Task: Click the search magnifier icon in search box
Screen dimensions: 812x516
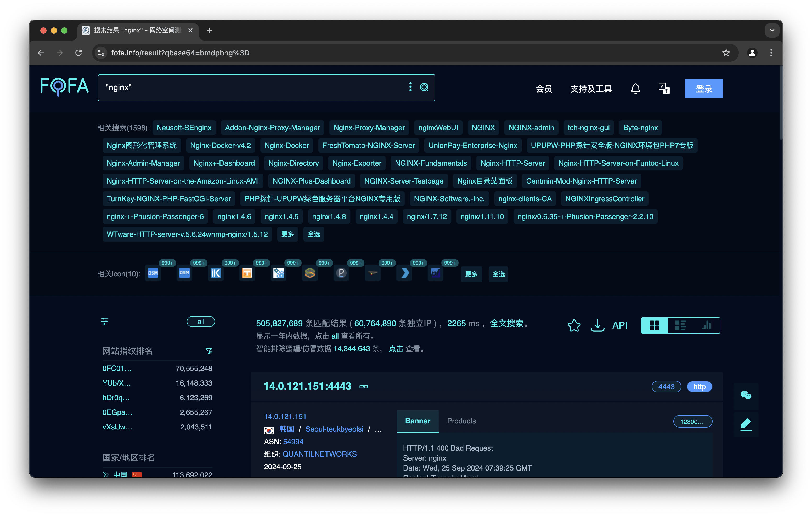Action: tap(424, 87)
